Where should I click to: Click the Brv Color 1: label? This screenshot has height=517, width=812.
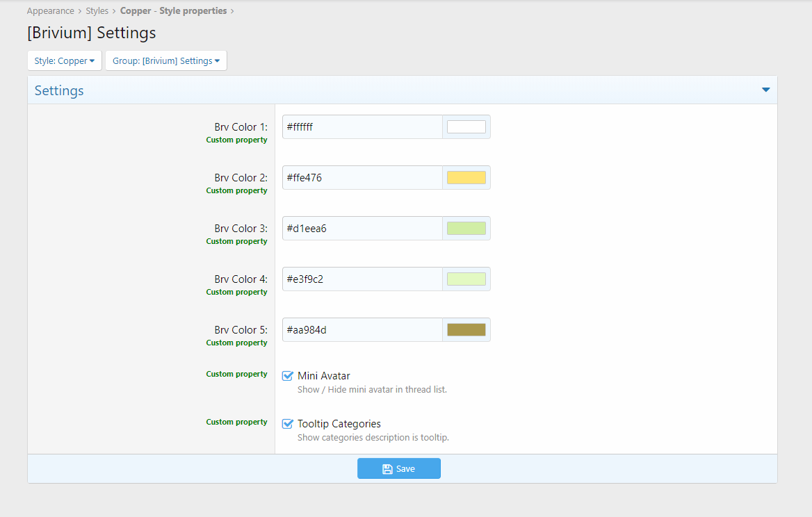click(x=241, y=126)
